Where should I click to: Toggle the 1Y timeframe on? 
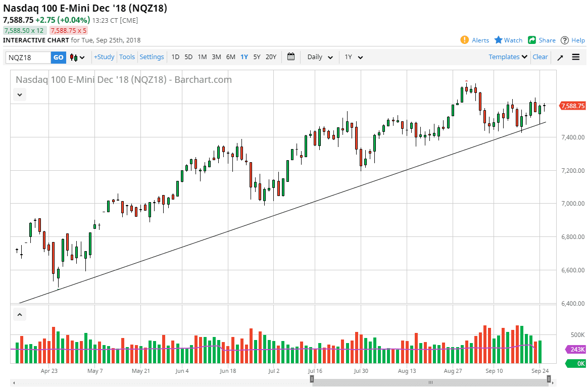click(x=244, y=57)
